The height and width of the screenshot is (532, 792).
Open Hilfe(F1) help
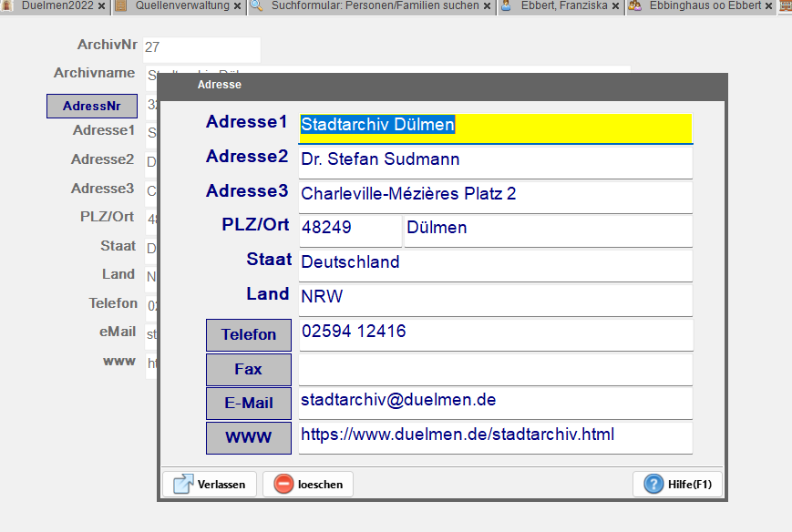pos(677,484)
